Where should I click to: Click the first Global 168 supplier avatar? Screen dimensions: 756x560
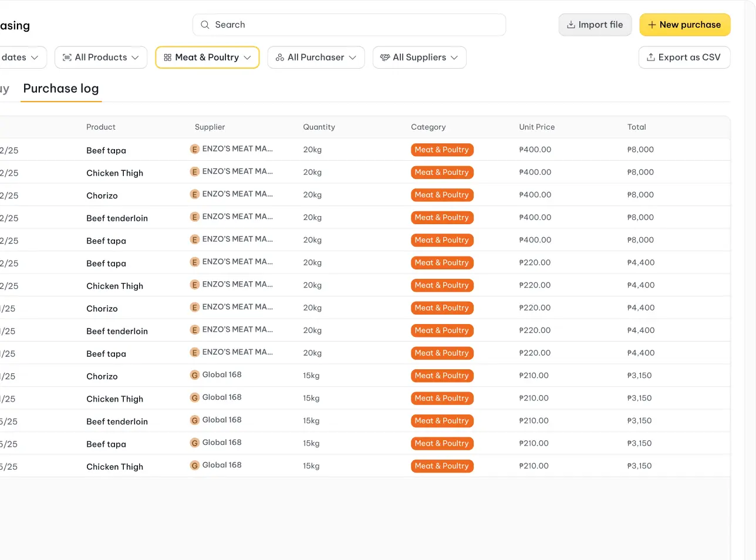(x=195, y=375)
